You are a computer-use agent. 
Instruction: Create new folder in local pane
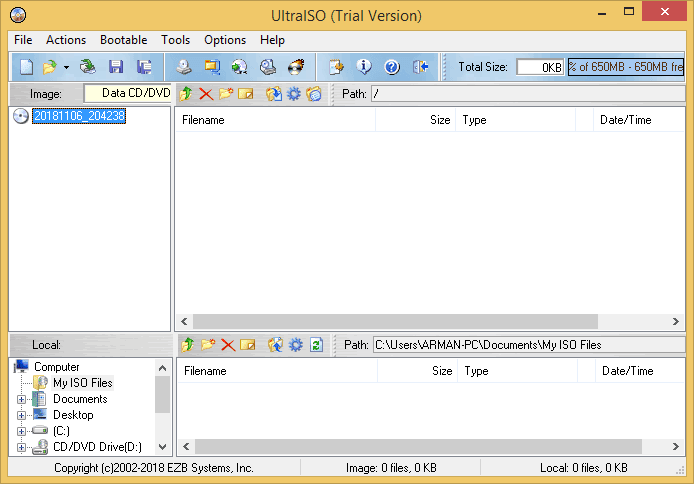click(208, 345)
